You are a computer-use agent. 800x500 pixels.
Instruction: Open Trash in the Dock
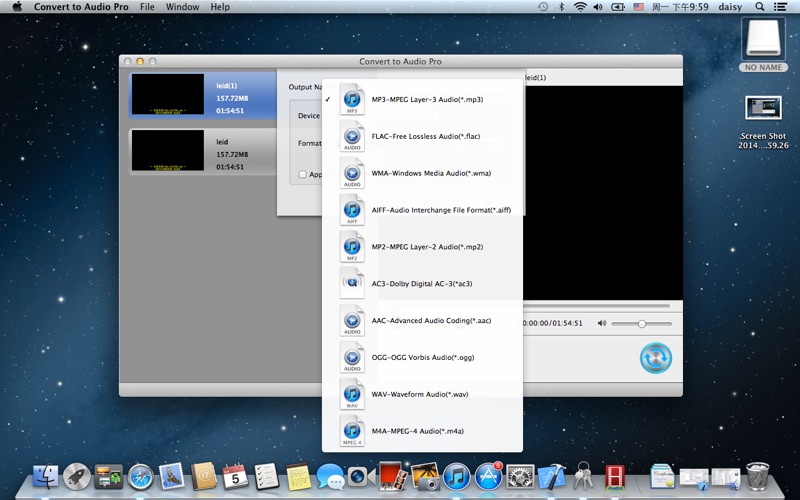pos(758,477)
